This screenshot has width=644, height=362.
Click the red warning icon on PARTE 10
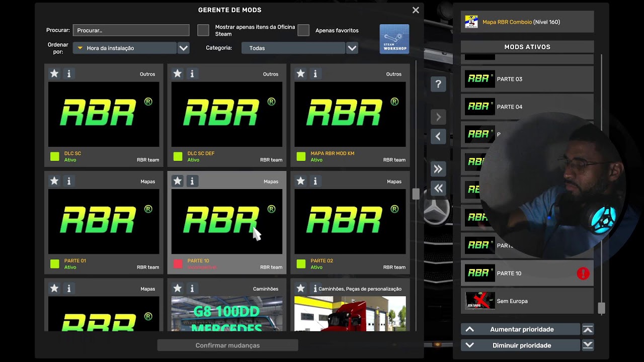coord(583,274)
